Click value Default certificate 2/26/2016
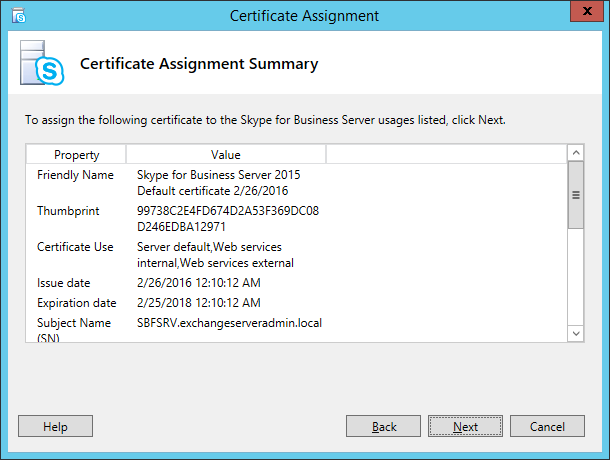 (x=212, y=191)
